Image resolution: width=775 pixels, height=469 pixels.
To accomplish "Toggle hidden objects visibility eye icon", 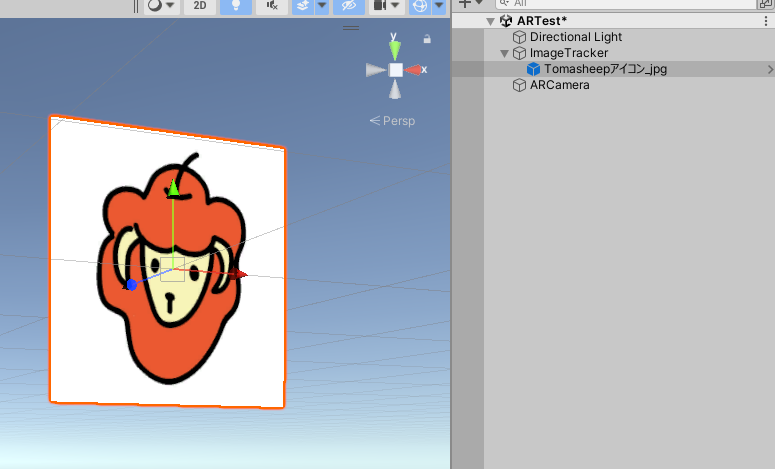I will [349, 5].
